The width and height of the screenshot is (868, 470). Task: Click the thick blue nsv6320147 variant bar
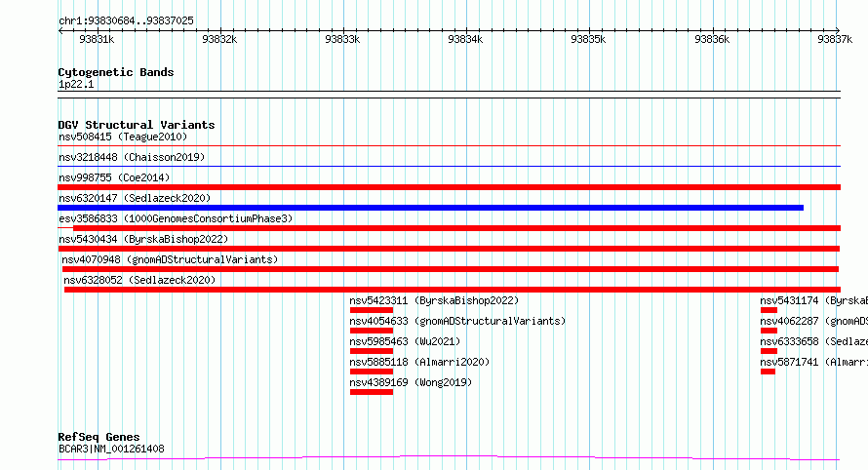(x=431, y=208)
